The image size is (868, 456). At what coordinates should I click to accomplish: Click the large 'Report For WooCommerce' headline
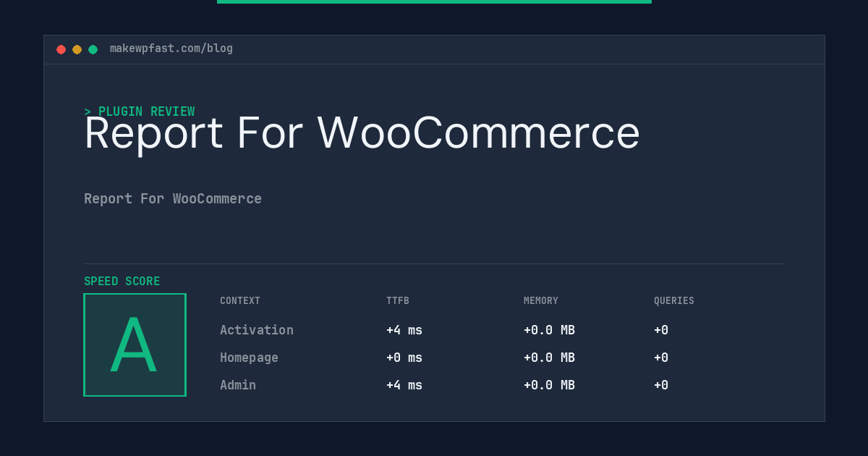[362, 133]
